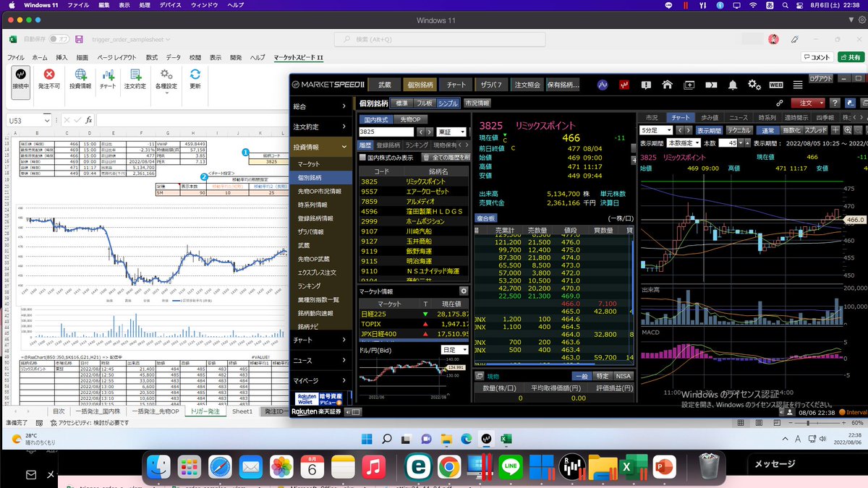The width and height of the screenshot is (868, 488).
Task: Click the 3825 stock code input field
Action: point(386,132)
